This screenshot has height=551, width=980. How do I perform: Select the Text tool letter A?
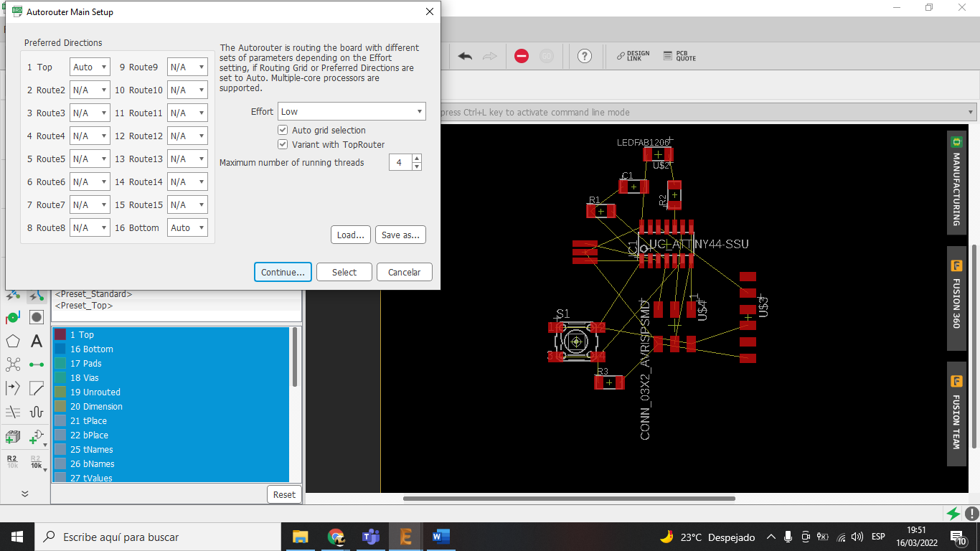pos(37,342)
